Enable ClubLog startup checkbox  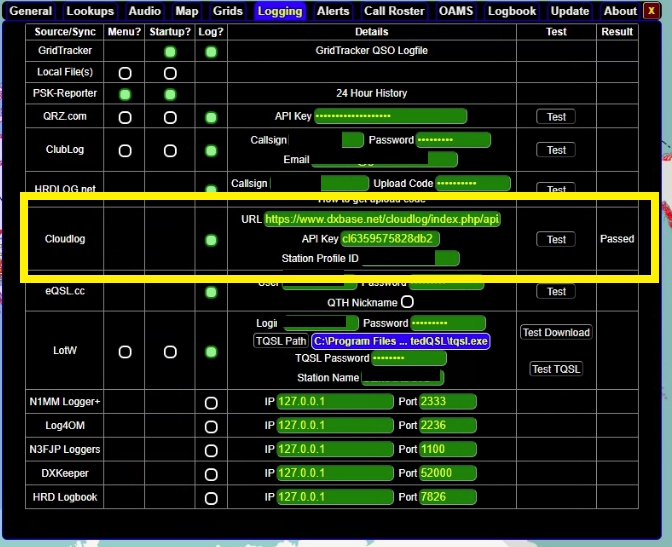point(170,151)
